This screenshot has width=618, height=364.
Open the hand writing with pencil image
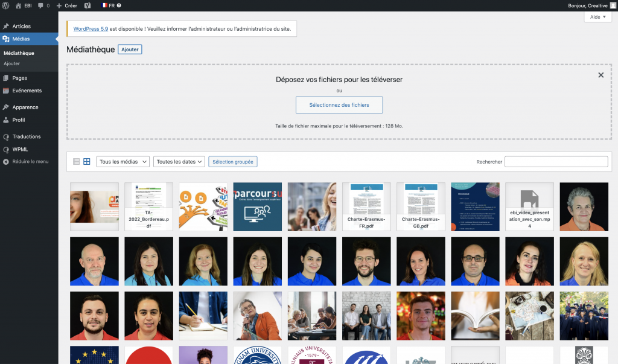click(203, 316)
